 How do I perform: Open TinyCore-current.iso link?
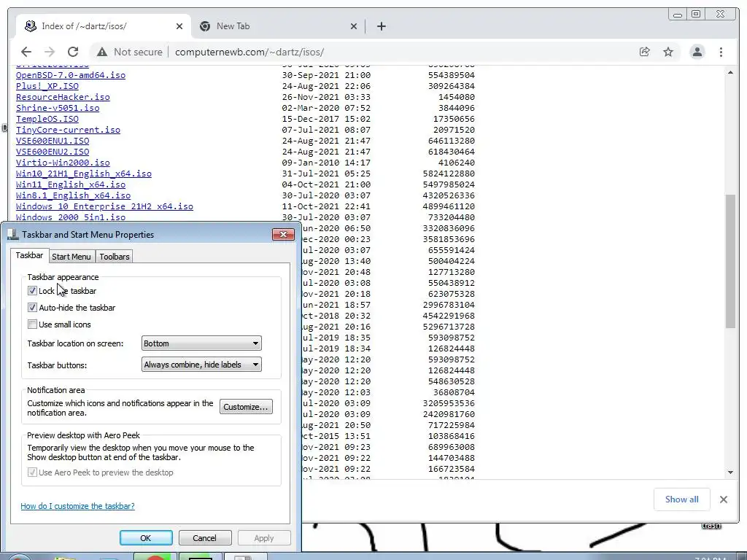click(x=68, y=130)
